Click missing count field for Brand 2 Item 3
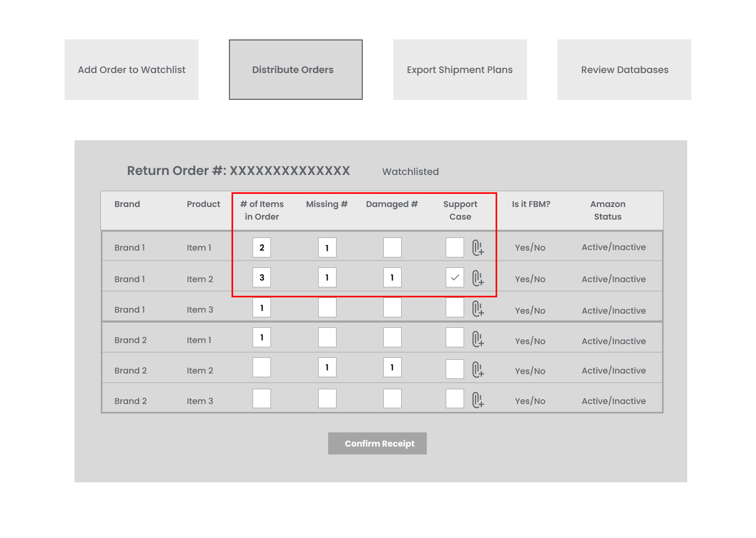The image size is (756, 538). (327, 399)
